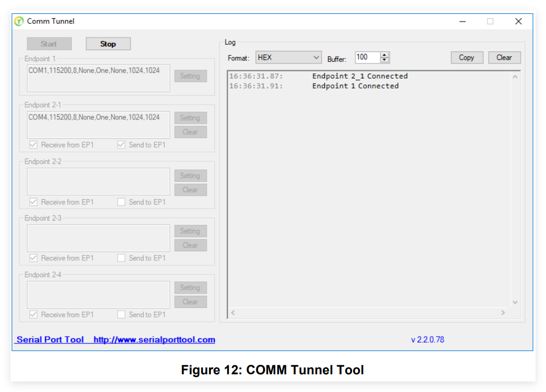Copy the log contents

(x=467, y=58)
